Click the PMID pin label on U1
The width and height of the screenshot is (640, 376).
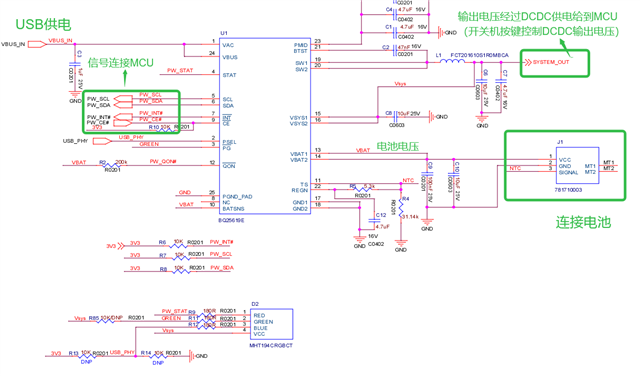coord(300,45)
